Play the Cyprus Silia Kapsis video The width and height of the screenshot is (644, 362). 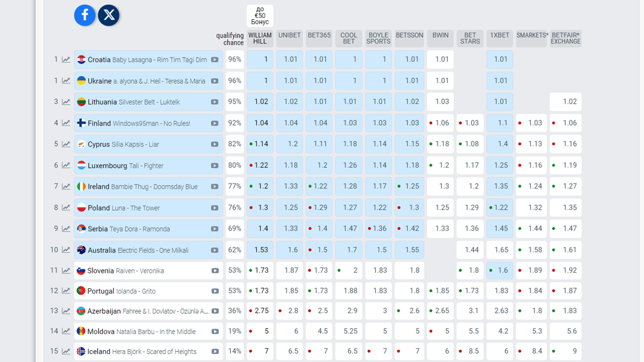[215, 145]
